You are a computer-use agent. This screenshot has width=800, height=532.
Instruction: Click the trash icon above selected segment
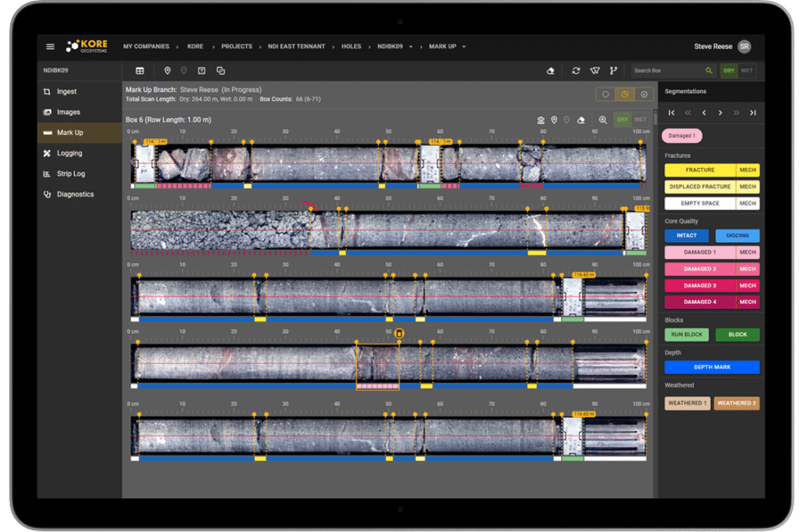tap(399, 334)
